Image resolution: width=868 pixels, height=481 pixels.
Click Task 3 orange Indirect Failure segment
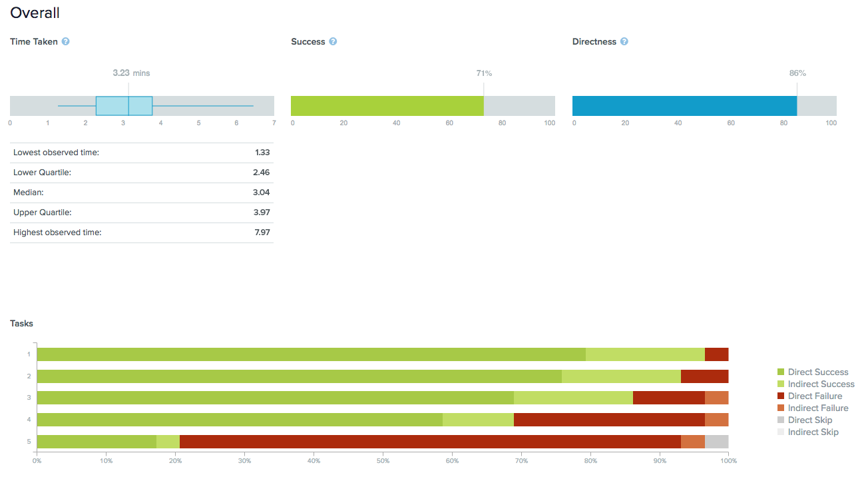[716, 398]
